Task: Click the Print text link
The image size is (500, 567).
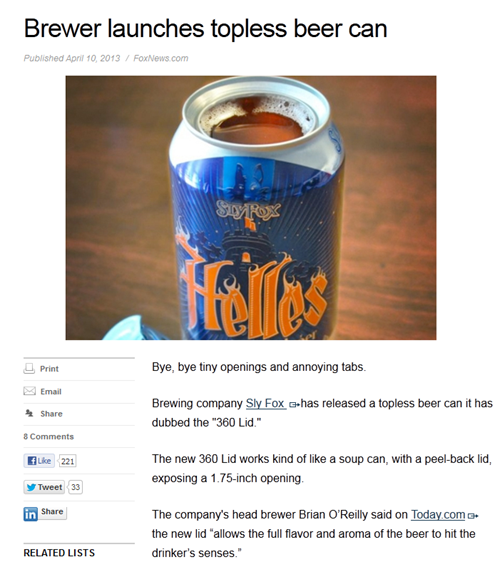Action: (49, 369)
